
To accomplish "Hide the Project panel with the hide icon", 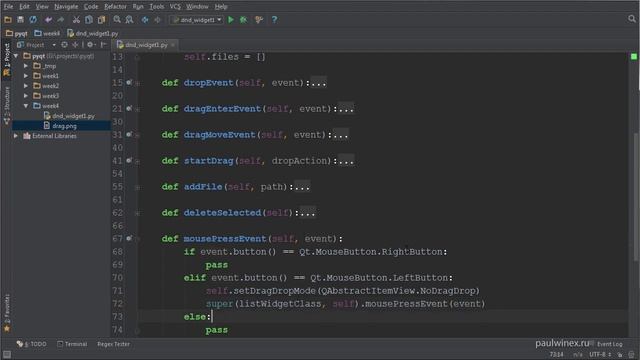I will [x=104, y=45].
